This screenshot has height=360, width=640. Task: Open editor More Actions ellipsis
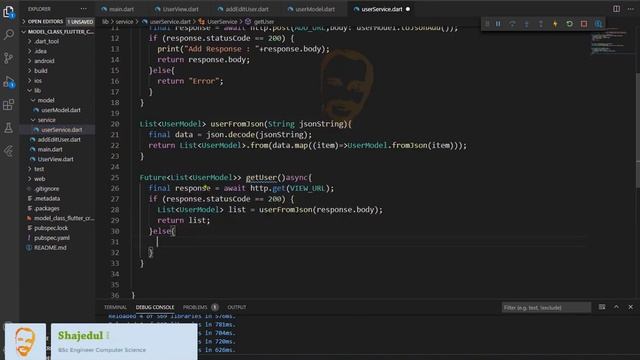[x=631, y=9]
